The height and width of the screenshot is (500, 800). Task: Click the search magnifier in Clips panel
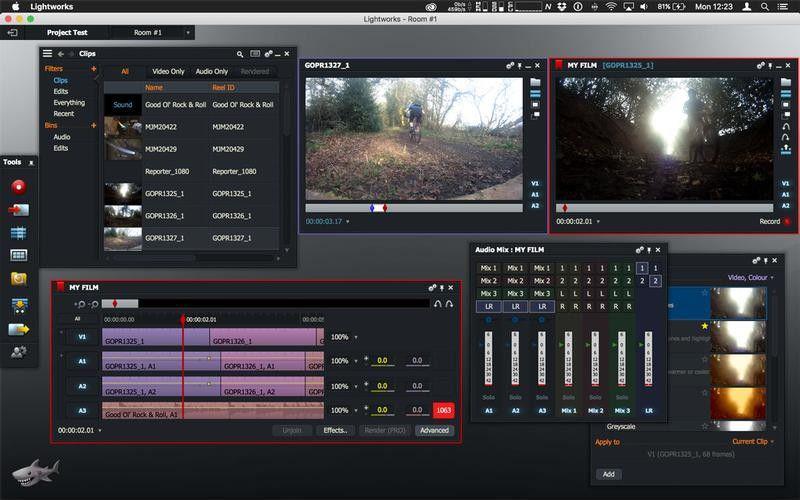pyautogui.click(x=240, y=54)
